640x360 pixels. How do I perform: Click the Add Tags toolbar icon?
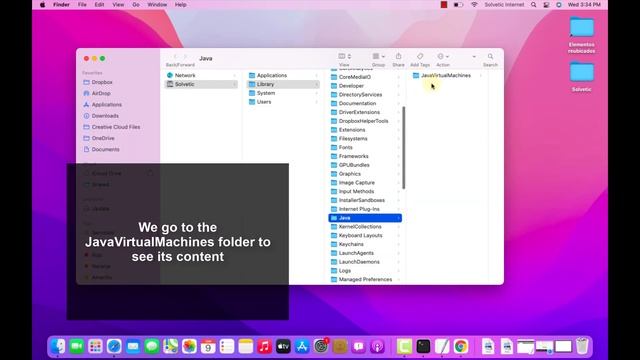(420, 56)
